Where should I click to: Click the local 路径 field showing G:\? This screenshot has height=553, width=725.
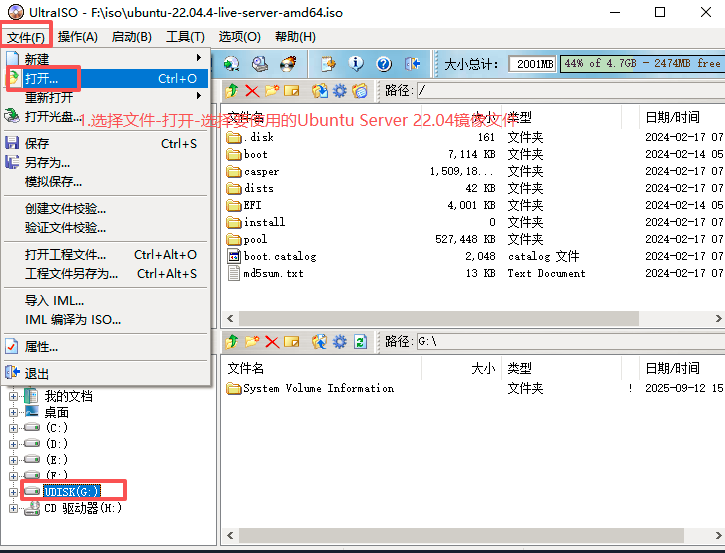click(571, 342)
